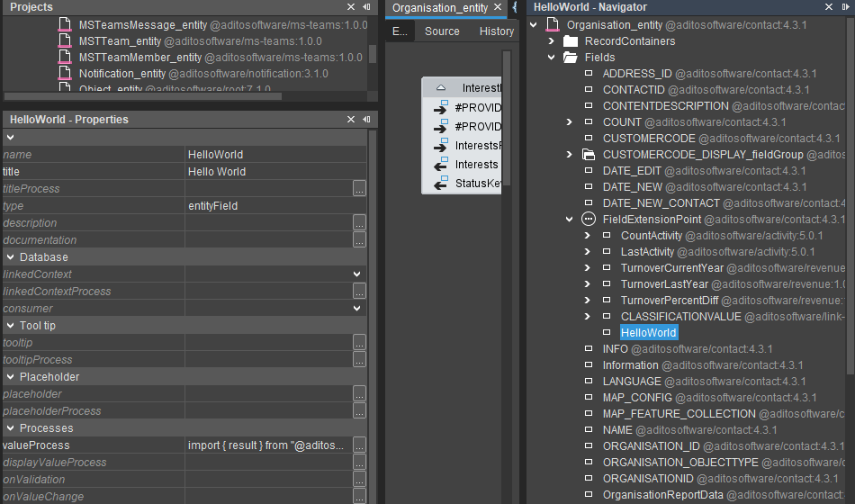The height and width of the screenshot is (504, 855).
Task: Collapse the Processes properties section
Action: [10, 428]
